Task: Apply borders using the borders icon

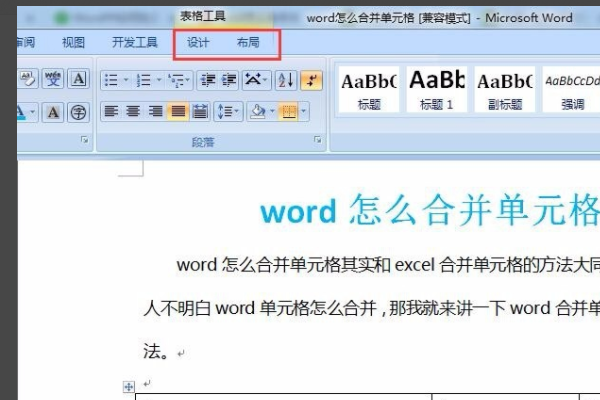Action: point(289,112)
